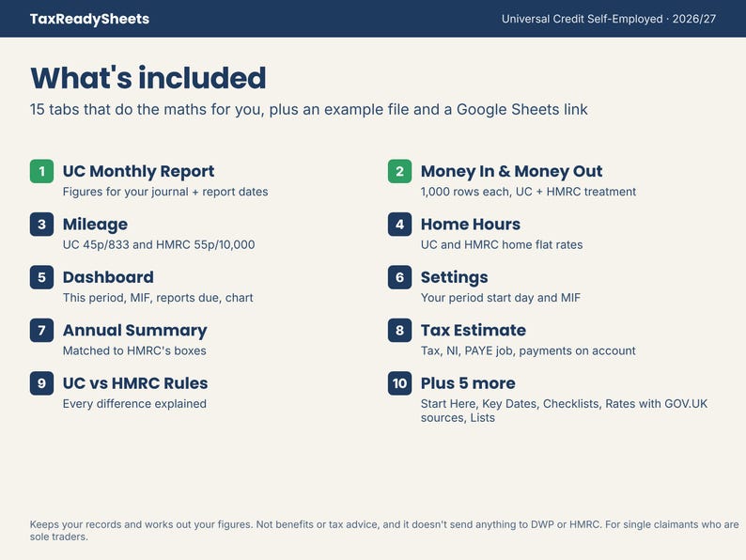Image resolution: width=746 pixels, height=560 pixels.
Task: Click the number 7 badge beside Annual Summary
Action: coord(42,330)
